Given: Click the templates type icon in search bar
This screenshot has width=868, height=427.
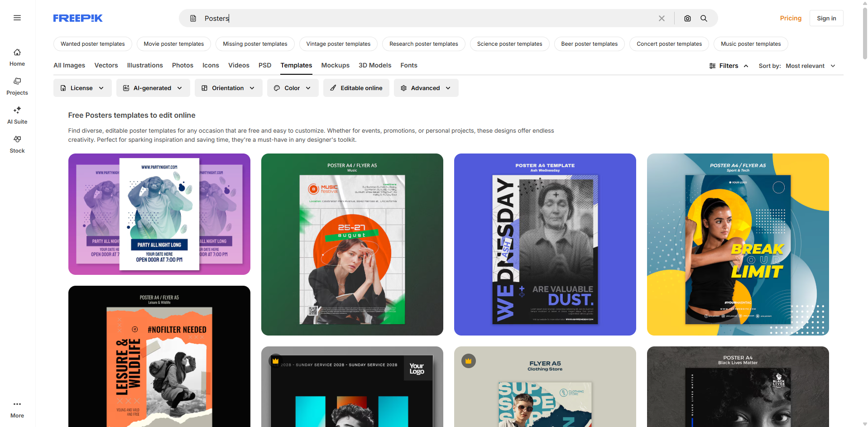Looking at the screenshot, I should pyautogui.click(x=193, y=19).
